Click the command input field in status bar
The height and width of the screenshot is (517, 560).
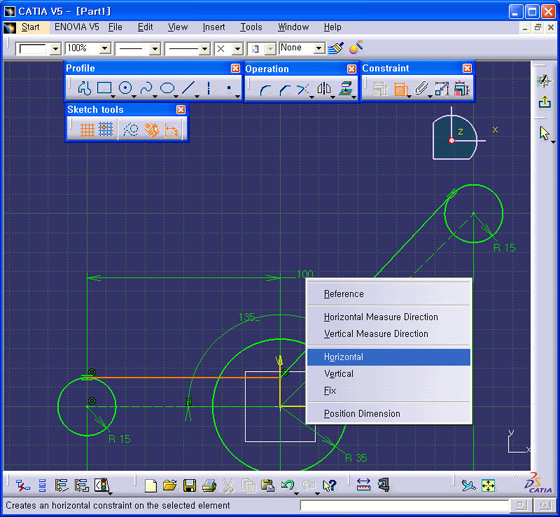click(x=404, y=506)
